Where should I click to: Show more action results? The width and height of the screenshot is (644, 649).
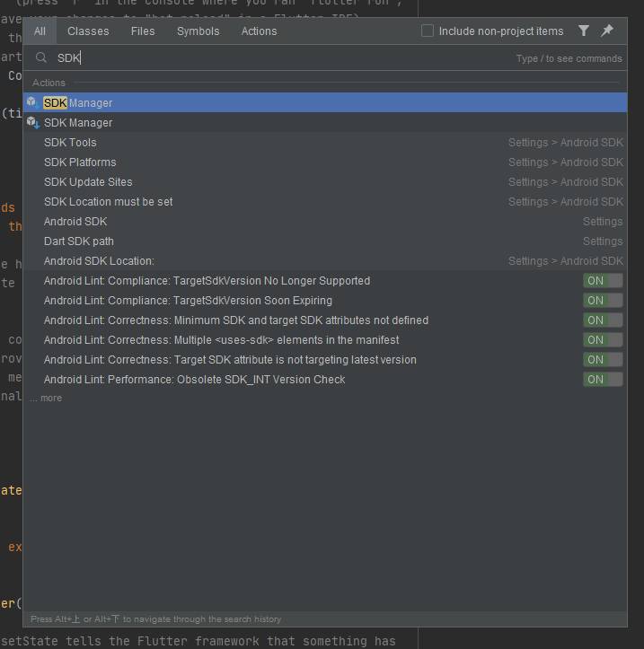46,398
